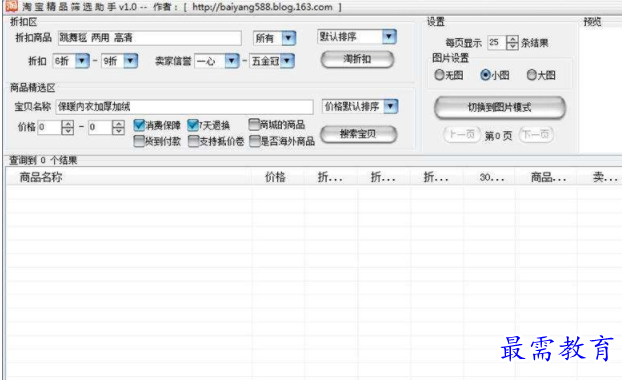Increase the minimum price with up arrow

coord(67,124)
